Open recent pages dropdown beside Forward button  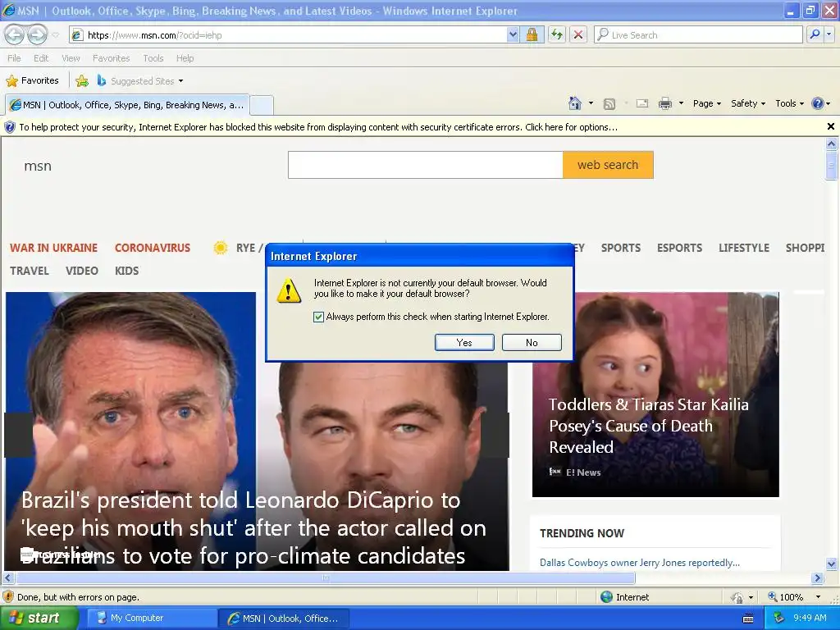tap(55, 35)
